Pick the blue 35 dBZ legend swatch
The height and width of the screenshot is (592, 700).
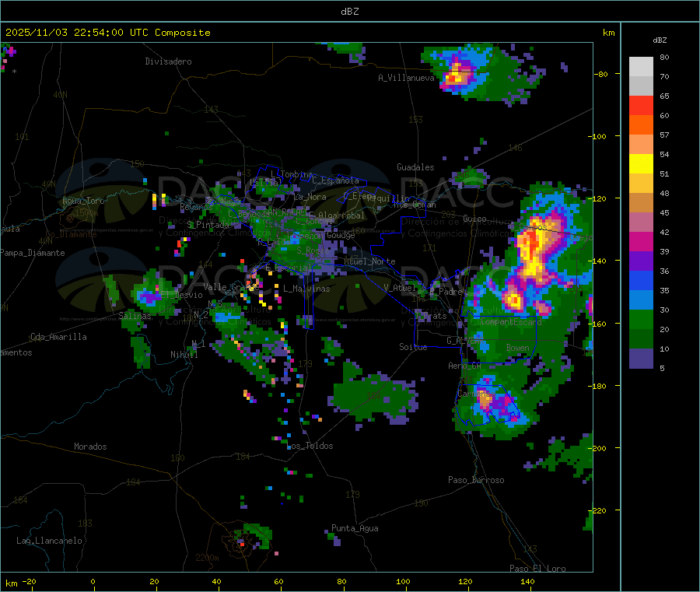coord(641,280)
